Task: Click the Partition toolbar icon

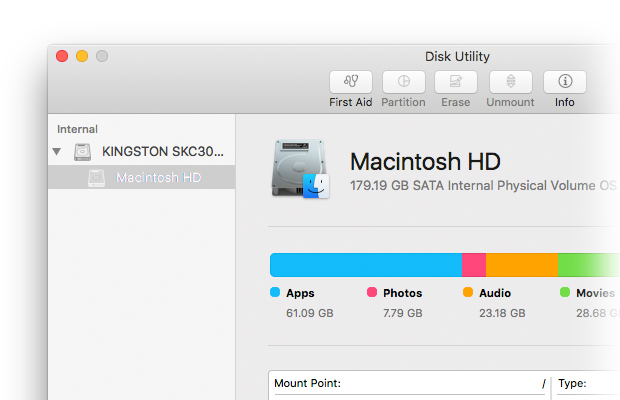Action: point(403,83)
